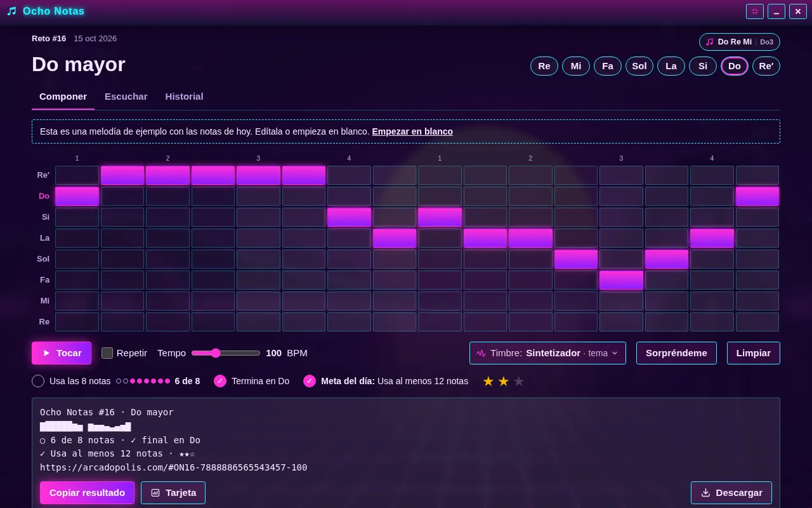Click the Si row label of the grid
This screenshot has height=508, width=812.
tap(46, 217)
